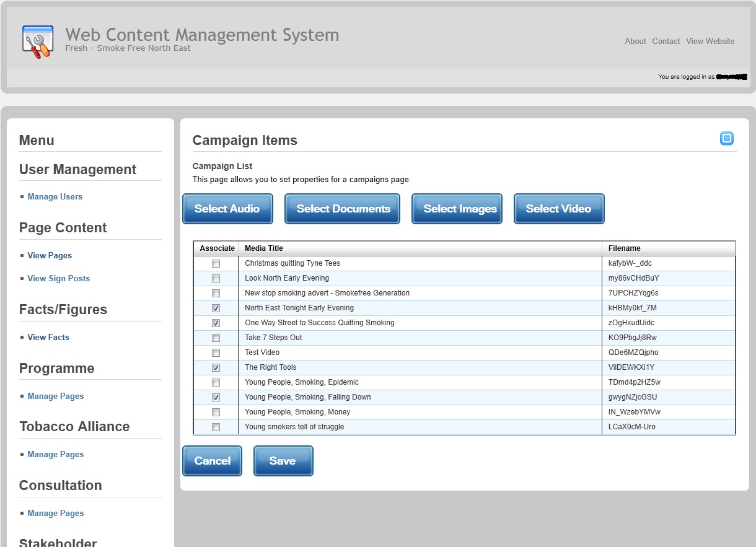Click the Associate column header
This screenshot has height=547, width=756.
coord(217,248)
